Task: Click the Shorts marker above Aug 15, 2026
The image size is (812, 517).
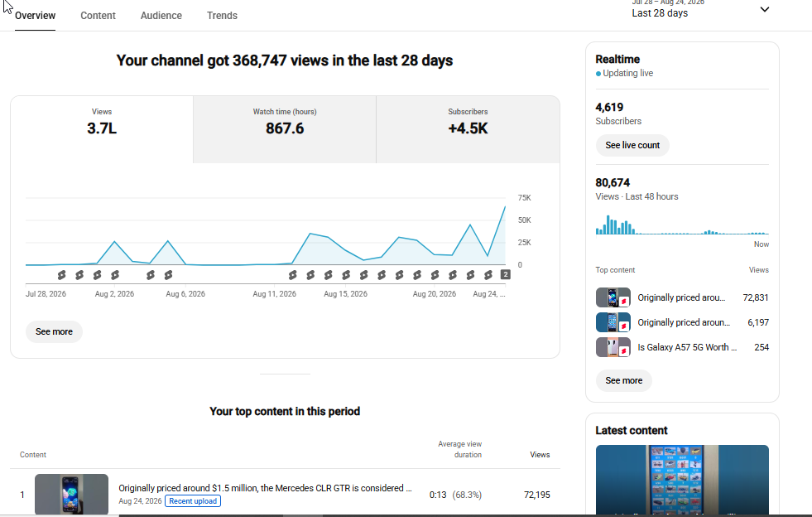Action: click(x=346, y=275)
